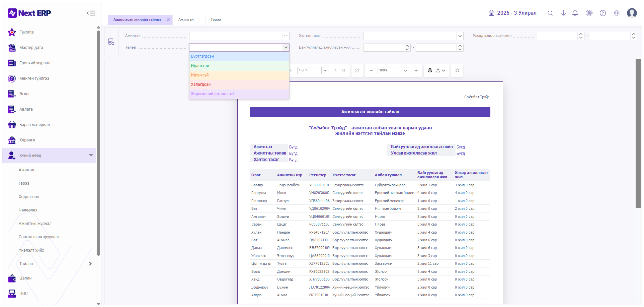Open Цалин in the sidebar

(25, 278)
